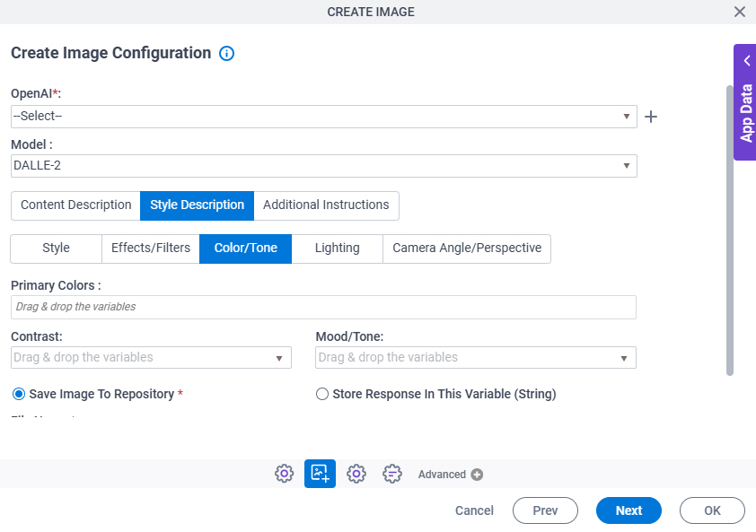The height and width of the screenshot is (532, 756).
Task: Click the Cancel button
Action: tap(474, 510)
